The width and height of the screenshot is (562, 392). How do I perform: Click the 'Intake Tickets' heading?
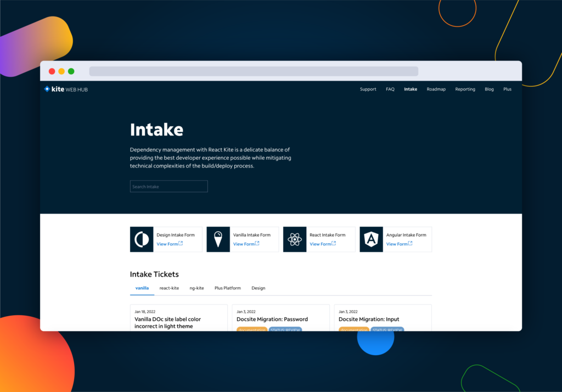(154, 274)
